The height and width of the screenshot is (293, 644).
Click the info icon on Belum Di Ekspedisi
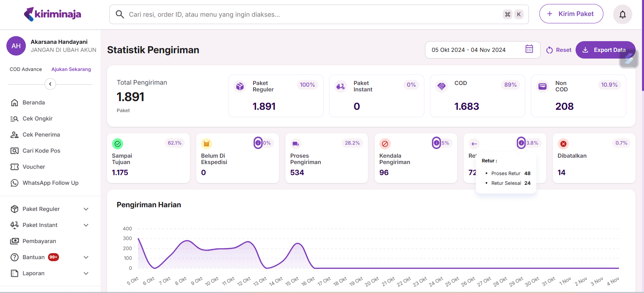(x=258, y=143)
